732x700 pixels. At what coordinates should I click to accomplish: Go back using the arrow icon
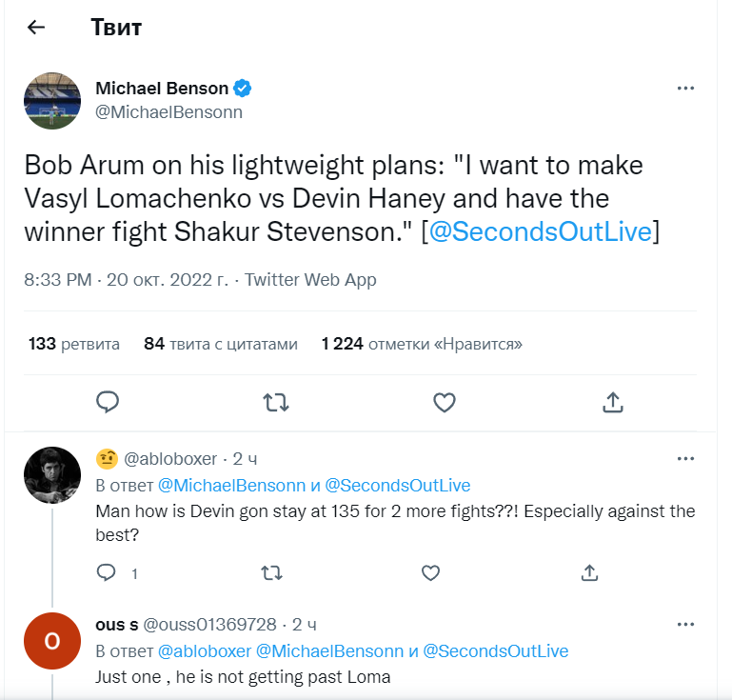[36, 27]
